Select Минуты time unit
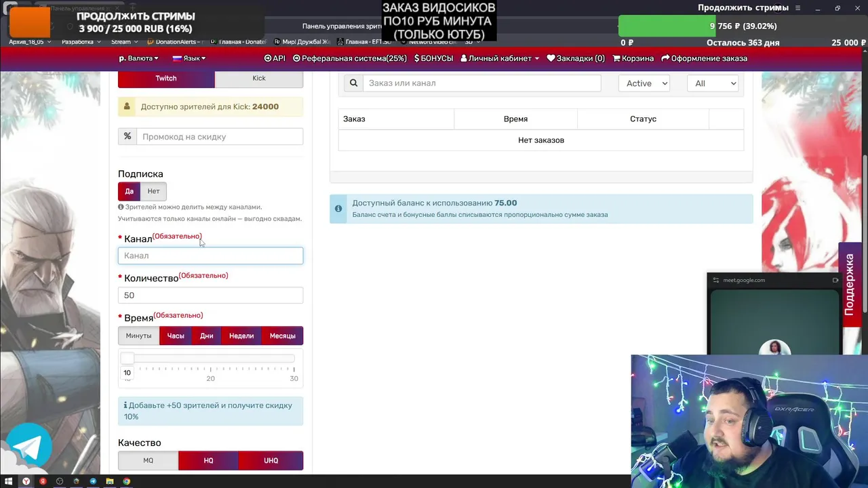The height and width of the screenshot is (488, 868). coord(138,335)
